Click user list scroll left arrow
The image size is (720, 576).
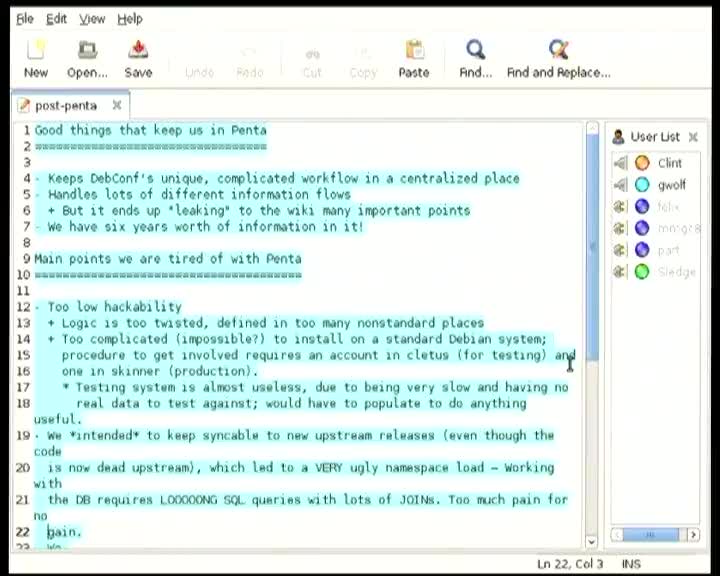click(x=617, y=535)
